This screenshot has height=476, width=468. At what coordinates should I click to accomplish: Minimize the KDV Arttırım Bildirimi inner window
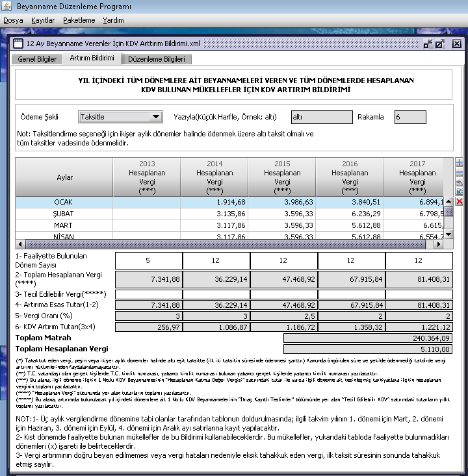click(428, 44)
